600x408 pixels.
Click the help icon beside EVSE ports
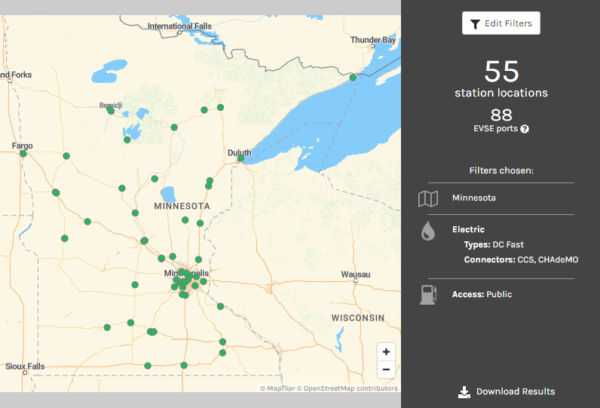coord(525,129)
